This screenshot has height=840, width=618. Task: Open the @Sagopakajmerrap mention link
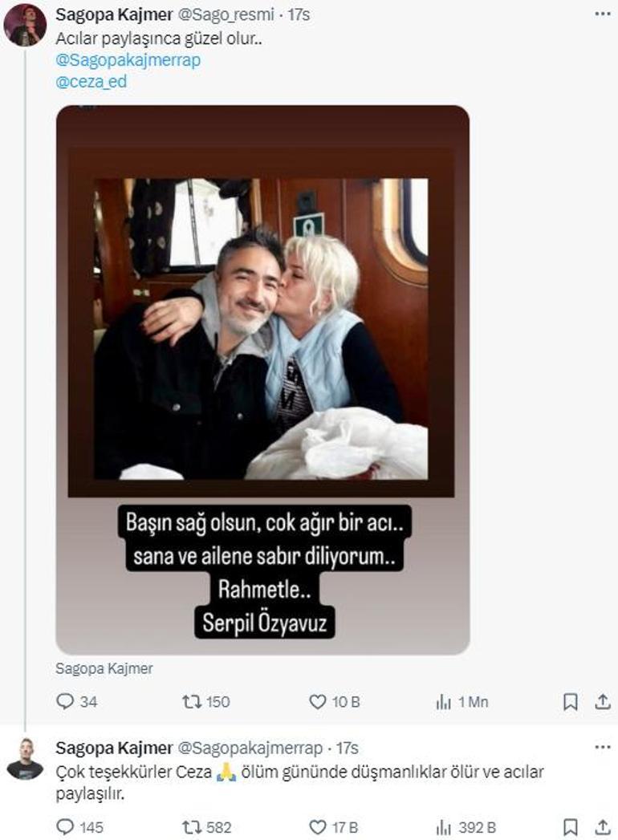point(128,60)
